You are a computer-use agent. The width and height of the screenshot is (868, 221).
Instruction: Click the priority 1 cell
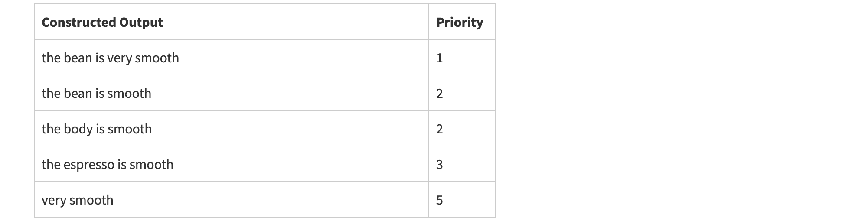439,58
